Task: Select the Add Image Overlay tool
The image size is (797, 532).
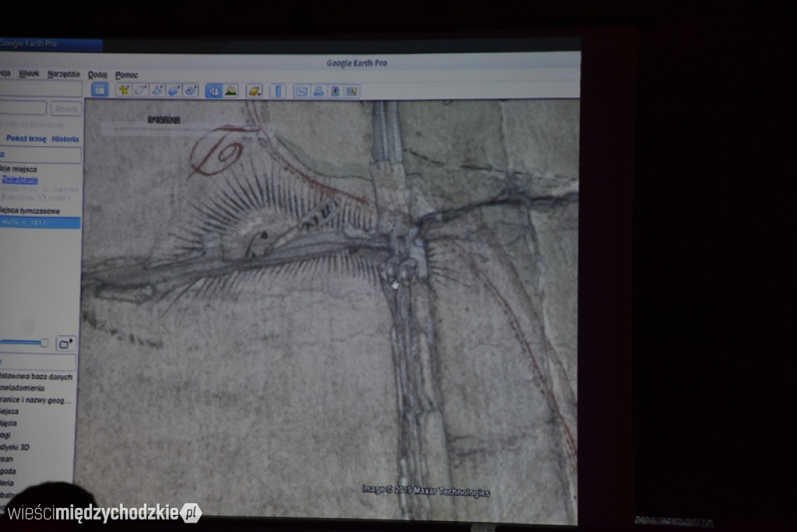Action: [174, 90]
